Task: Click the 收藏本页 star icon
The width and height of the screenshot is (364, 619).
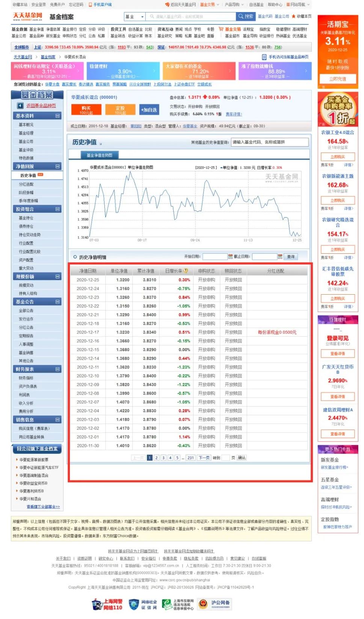Action: pos(293,17)
